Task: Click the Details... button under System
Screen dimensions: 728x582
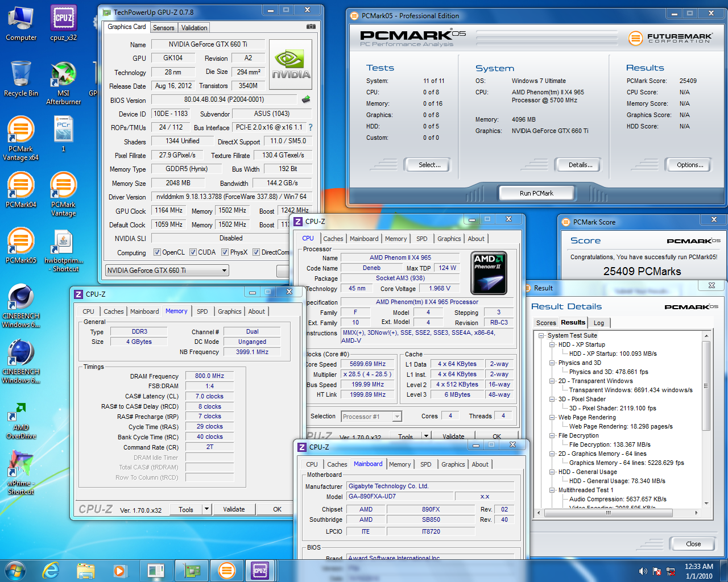Action: coord(580,165)
